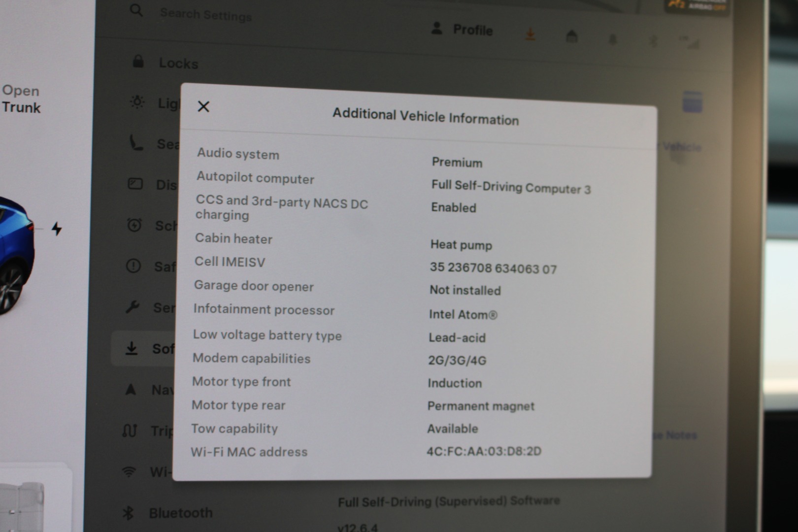The width and height of the screenshot is (798, 532).
Task: Select the Seats icon in sidebar
Action: coord(135,143)
